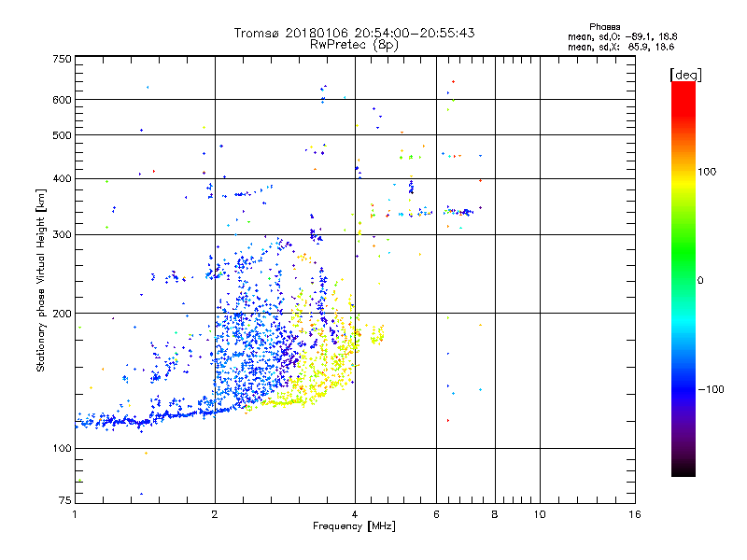Viewport: 747px width, 560px height.
Task: Click the x-axis tick label '8'
Action: [x=495, y=514]
